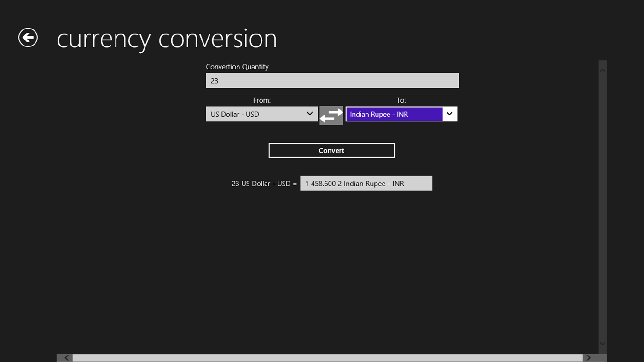Click the scroll-down chevron on vertical scrollbar

[x=602, y=343]
